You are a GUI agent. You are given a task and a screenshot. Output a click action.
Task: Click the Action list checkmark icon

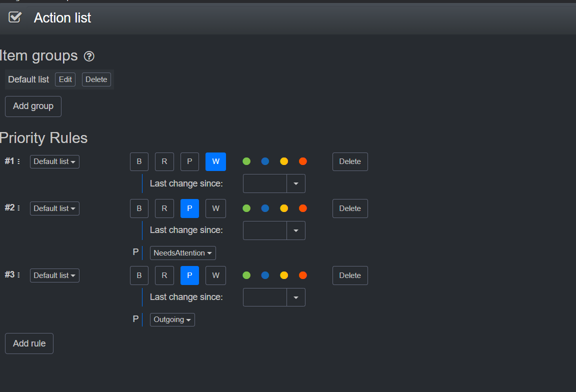click(15, 17)
